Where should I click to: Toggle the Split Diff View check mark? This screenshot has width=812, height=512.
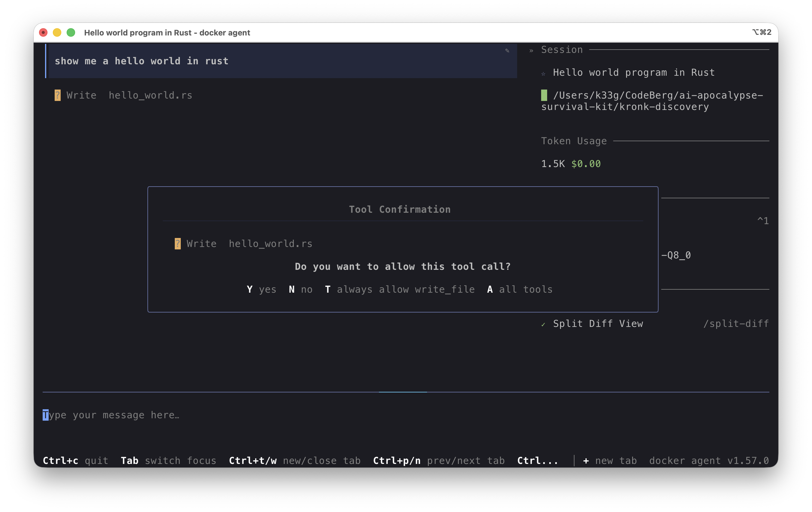tap(543, 325)
